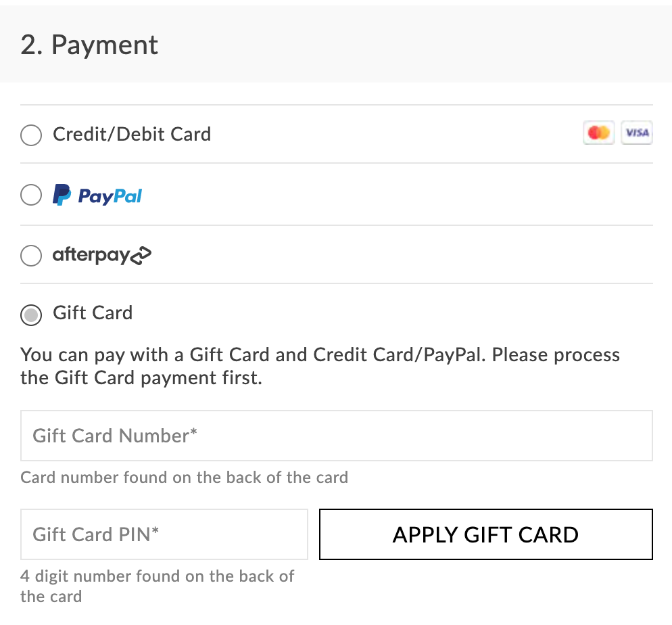This screenshot has height=625, width=672.
Task: Click the PayPal logo
Action: click(97, 195)
